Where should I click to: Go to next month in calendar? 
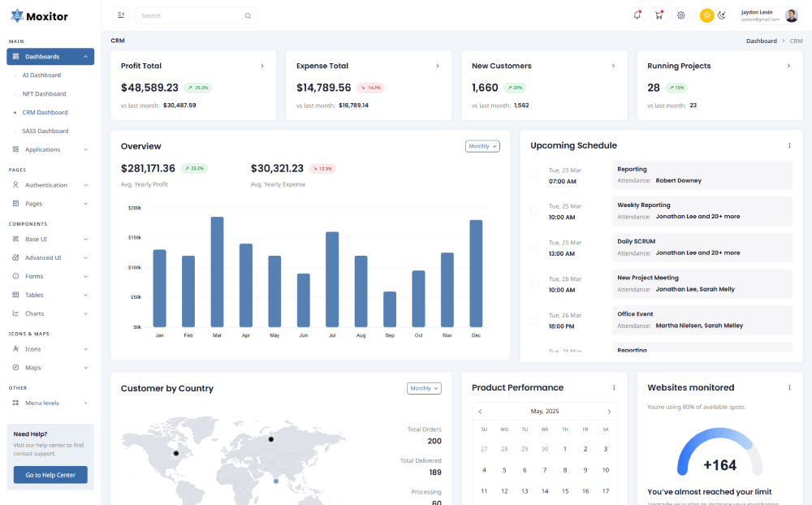[609, 412]
